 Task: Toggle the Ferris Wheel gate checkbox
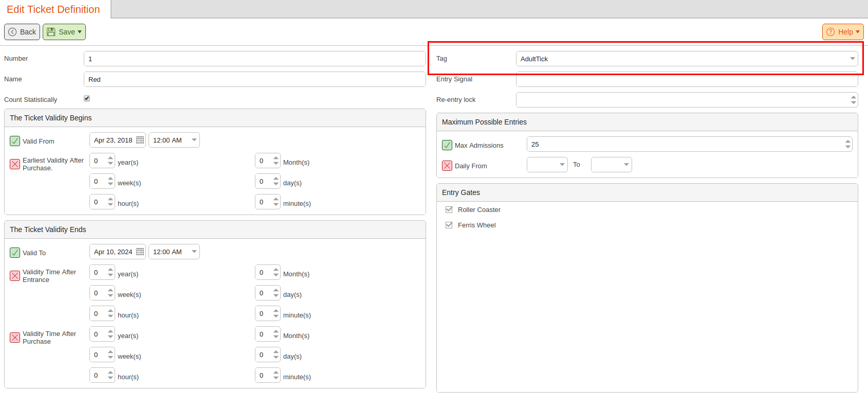pyautogui.click(x=449, y=225)
